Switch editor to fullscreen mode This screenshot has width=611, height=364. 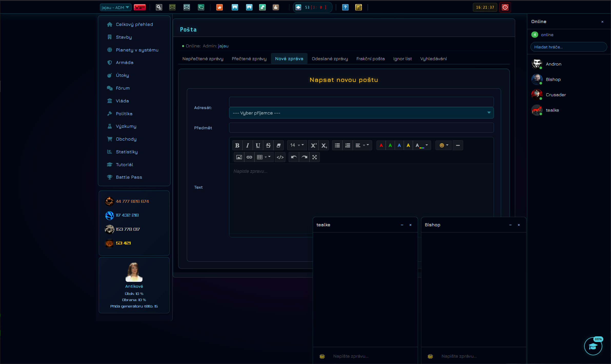pyautogui.click(x=314, y=157)
